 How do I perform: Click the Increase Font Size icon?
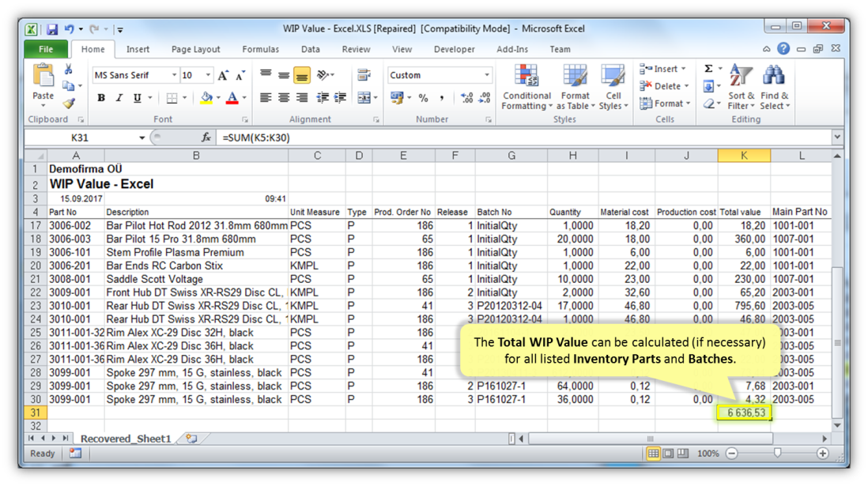click(x=223, y=75)
